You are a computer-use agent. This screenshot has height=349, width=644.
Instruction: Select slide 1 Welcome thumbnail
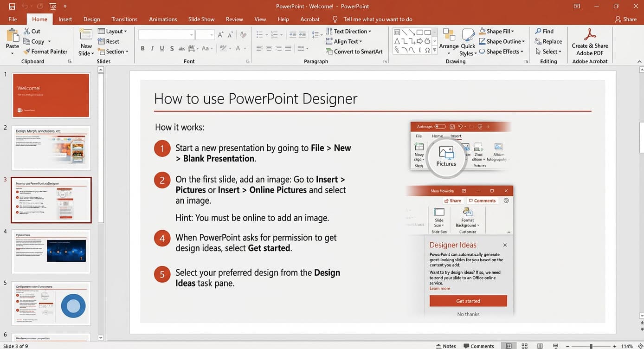click(51, 95)
